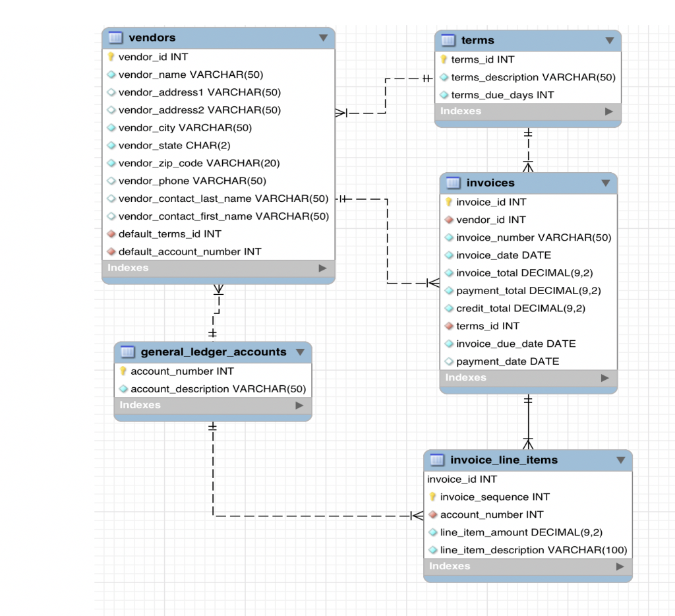
Task: Select the primary key icon beside terms_id
Action: pos(444,59)
